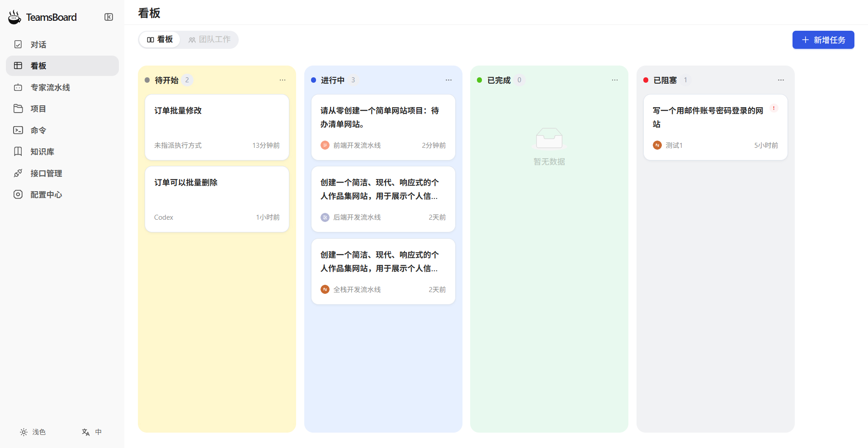Screen dimensions: 868x448
Task: Click the TeamsBoard logo icon
Action: (14, 17)
